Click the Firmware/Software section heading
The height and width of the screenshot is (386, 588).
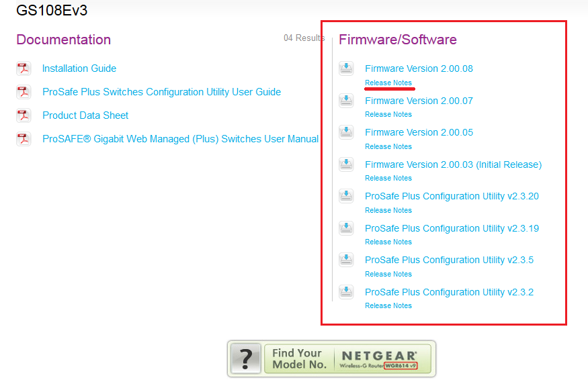pos(398,40)
